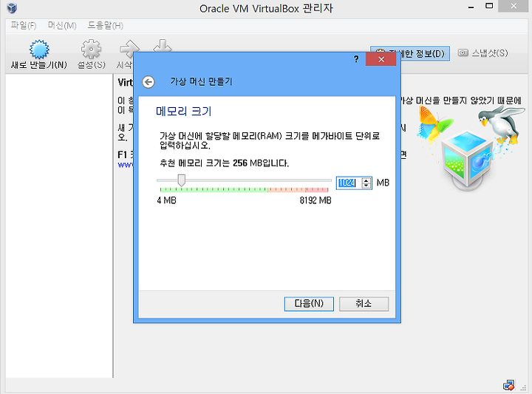Open the 파일(F) menu

(24, 25)
